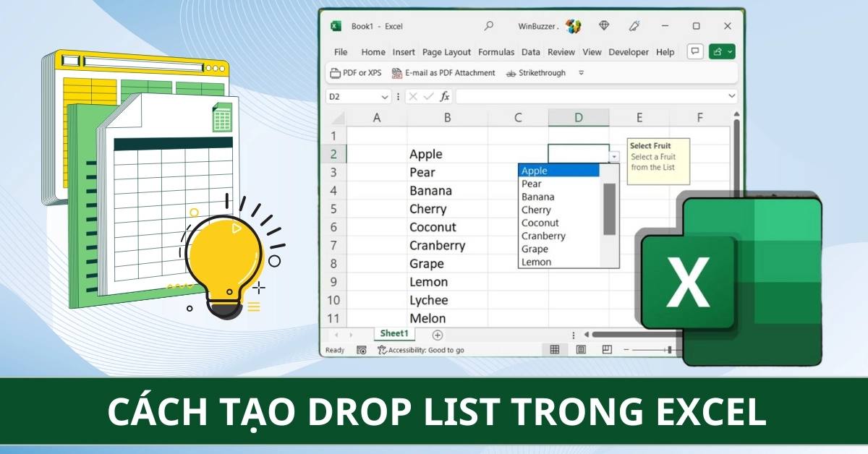Viewport: 868px width, 454px height.
Task: Open the Comments pane button
Action: 695,51
